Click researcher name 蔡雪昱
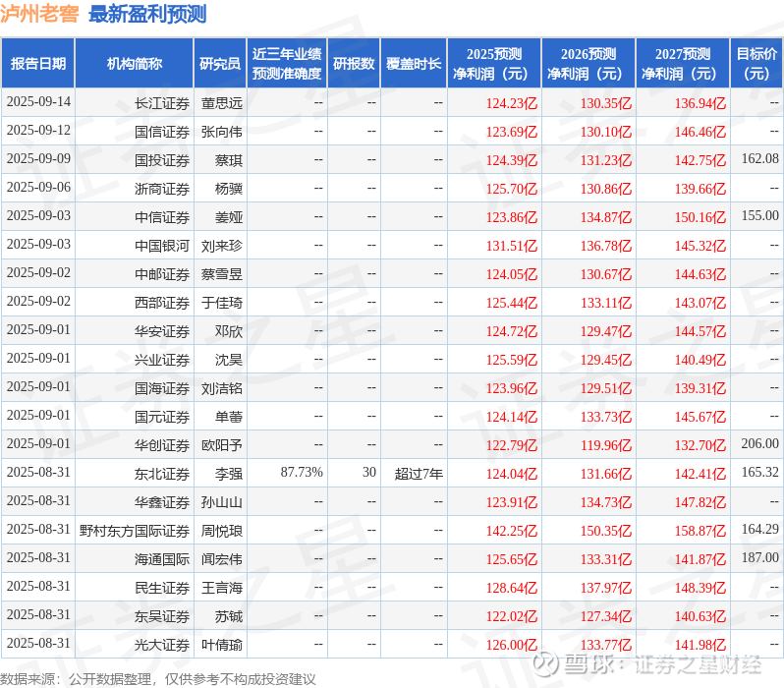 click(222, 274)
